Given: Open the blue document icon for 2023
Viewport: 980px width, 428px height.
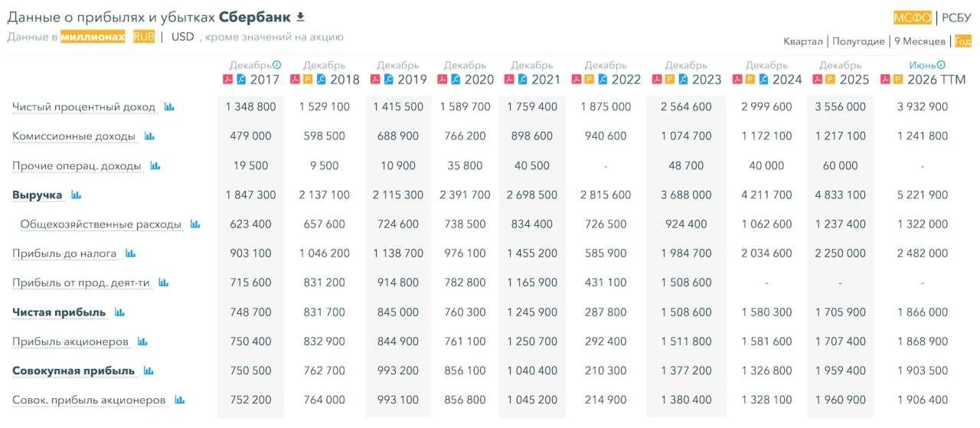Looking at the screenshot, I should click(683, 79).
